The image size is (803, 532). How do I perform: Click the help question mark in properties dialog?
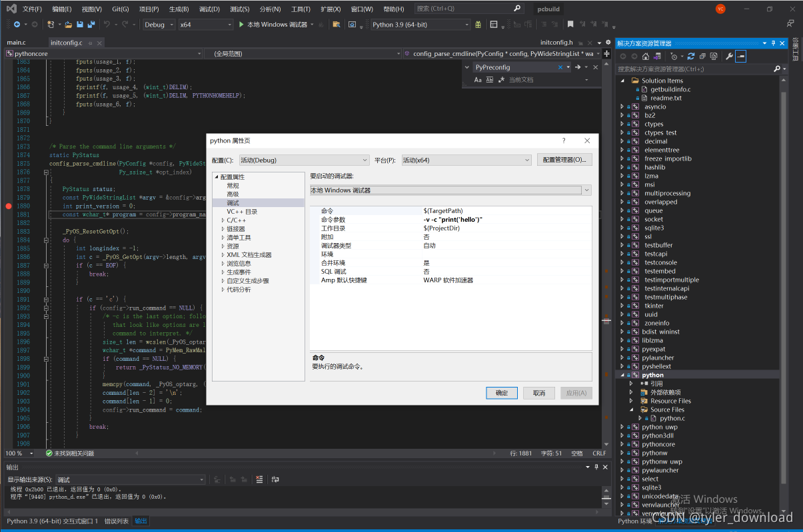tap(564, 140)
